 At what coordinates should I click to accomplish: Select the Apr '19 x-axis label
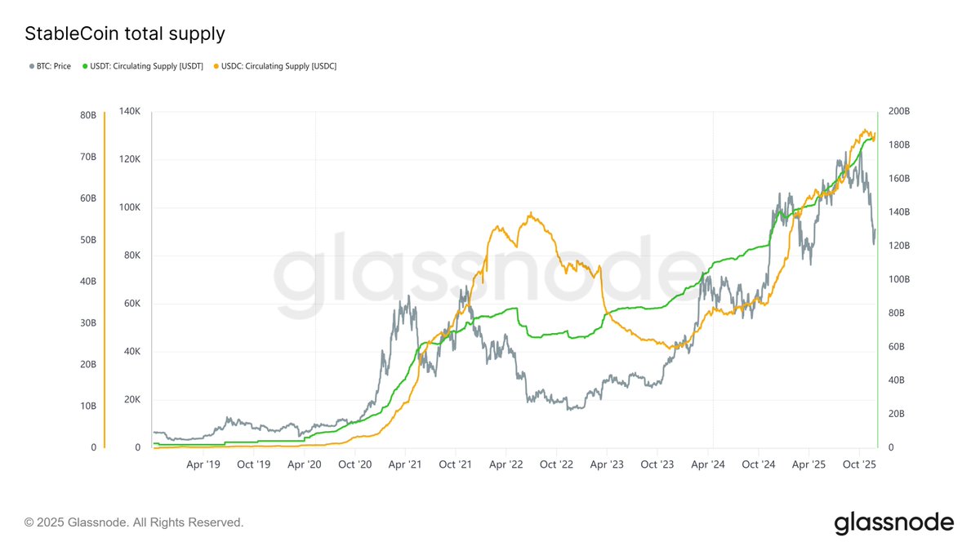pyautogui.click(x=203, y=464)
